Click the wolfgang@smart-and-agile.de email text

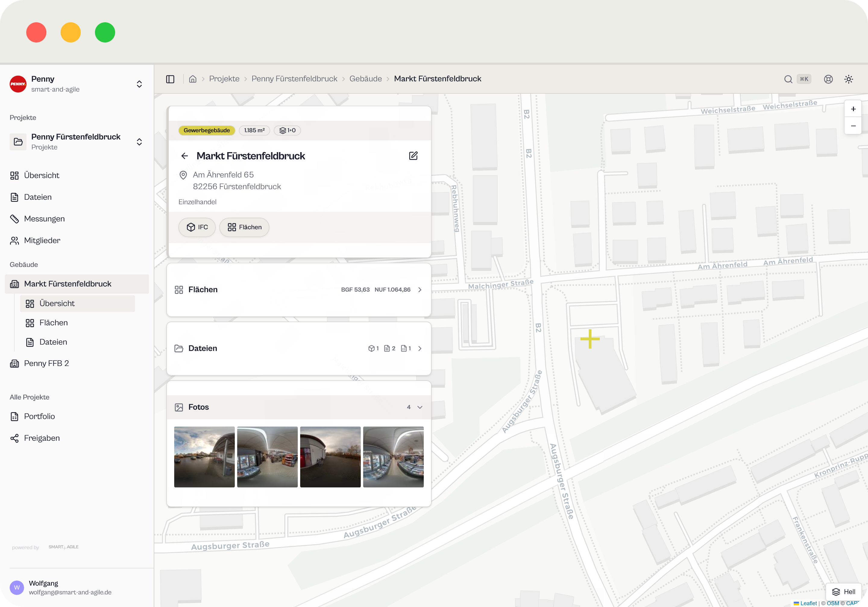pyautogui.click(x=70, y=592)
